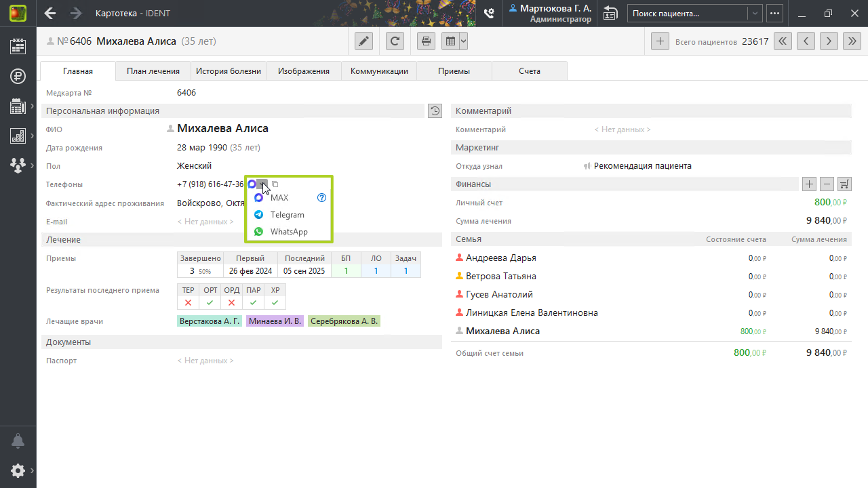
Task: Click the add patient plus button
Action: (659, 41)
